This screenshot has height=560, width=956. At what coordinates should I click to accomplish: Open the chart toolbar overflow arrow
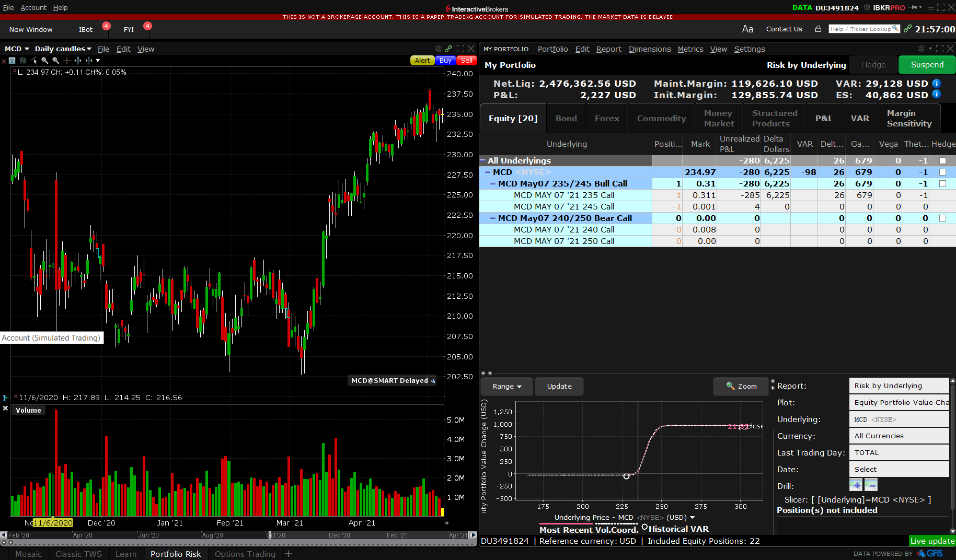tap(98, 61)
